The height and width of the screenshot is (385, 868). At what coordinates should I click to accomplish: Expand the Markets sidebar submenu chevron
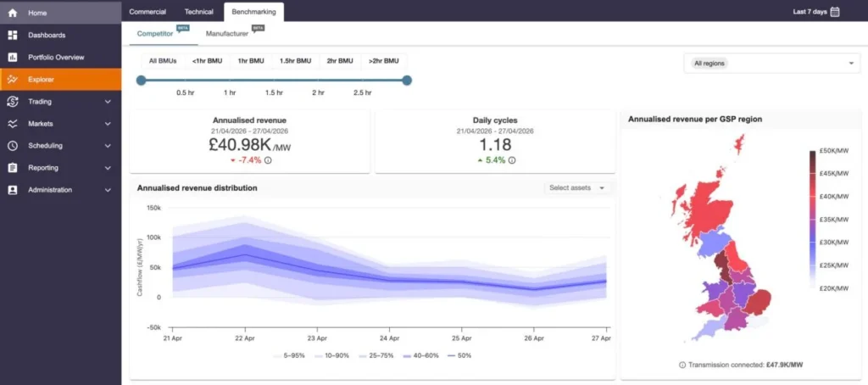[x=108, y=124]
